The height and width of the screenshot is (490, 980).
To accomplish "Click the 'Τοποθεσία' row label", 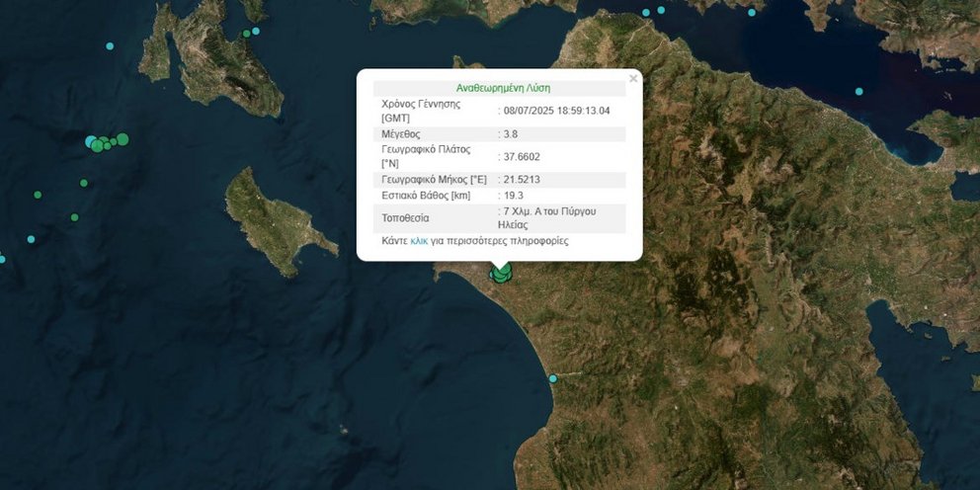I will [406, 218].
